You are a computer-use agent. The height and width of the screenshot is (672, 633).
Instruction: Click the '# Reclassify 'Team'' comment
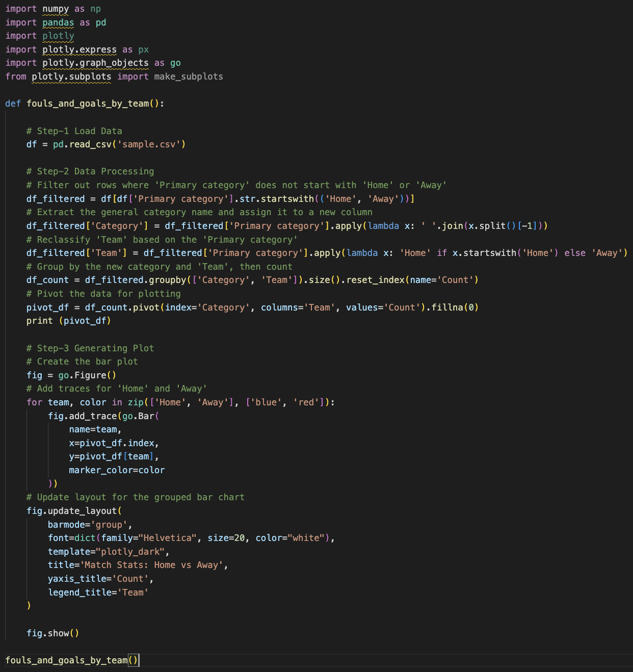tap(162, 240)
